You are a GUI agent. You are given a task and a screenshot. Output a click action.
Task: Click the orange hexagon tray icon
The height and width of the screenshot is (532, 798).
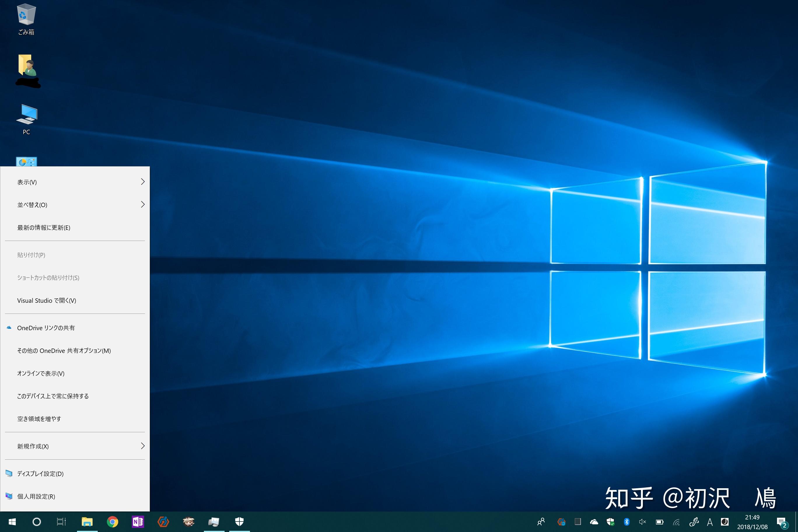point(561,522)
